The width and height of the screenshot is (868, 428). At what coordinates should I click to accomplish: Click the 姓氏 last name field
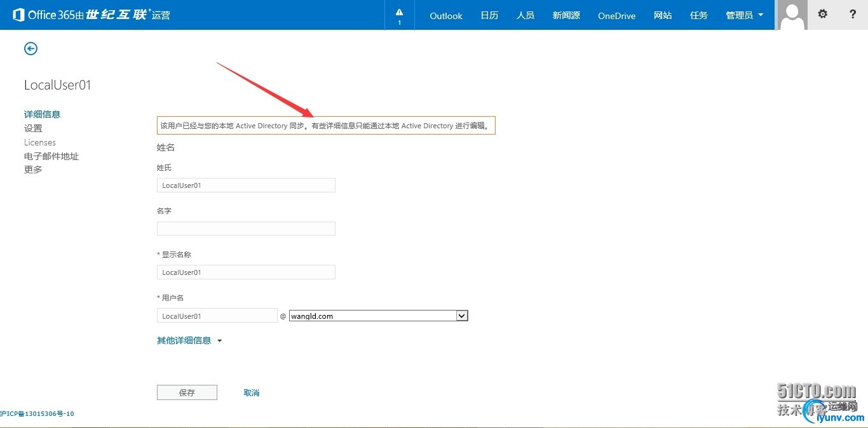(246, 185)
